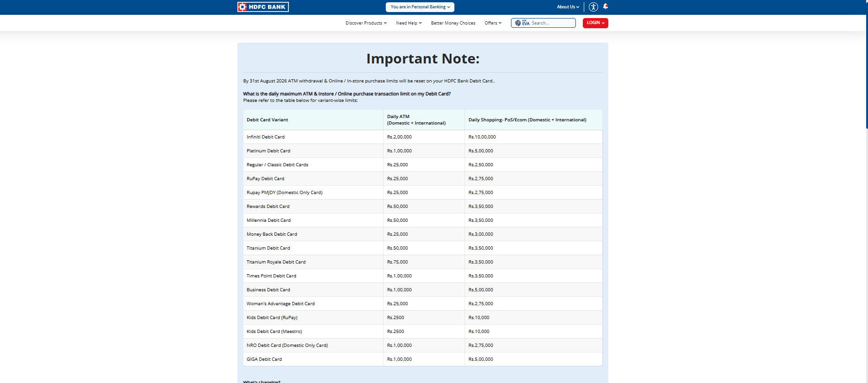This screenshot has height=383, width=868.
Task: Click the Rs.10,00,000 shopping limit cell
Action: coord(482,137)
